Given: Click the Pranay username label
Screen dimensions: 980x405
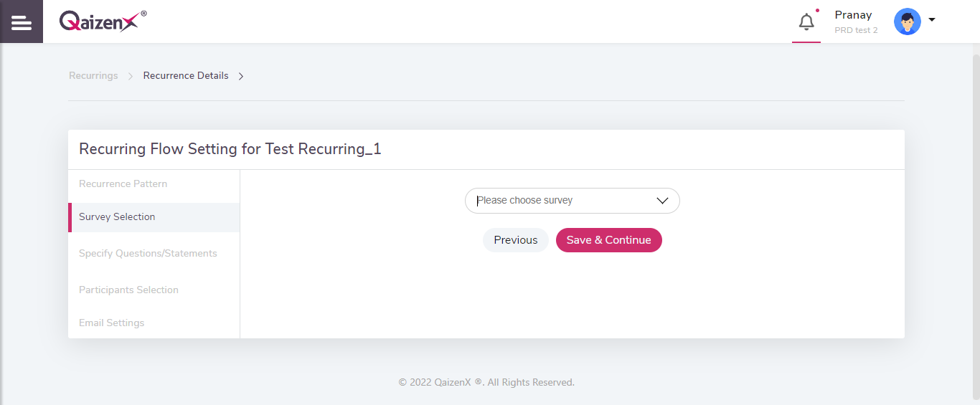Looking at the screenshot, I should 853,15.
